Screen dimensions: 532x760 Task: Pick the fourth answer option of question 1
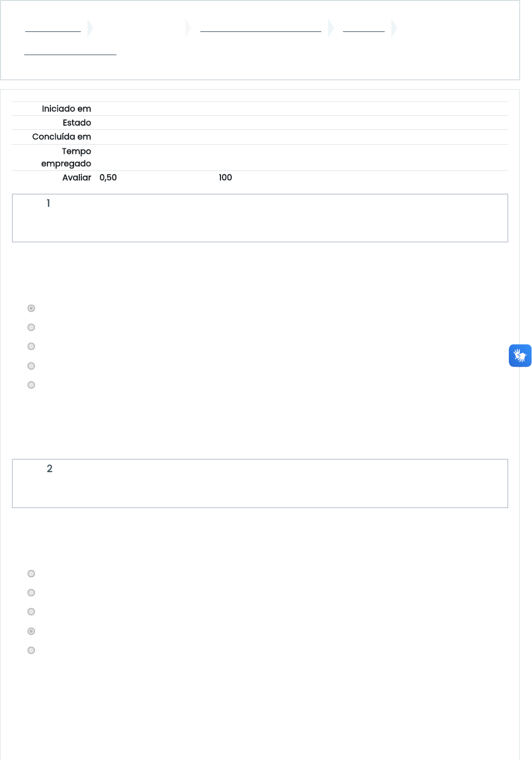click(x=31, y=366)
